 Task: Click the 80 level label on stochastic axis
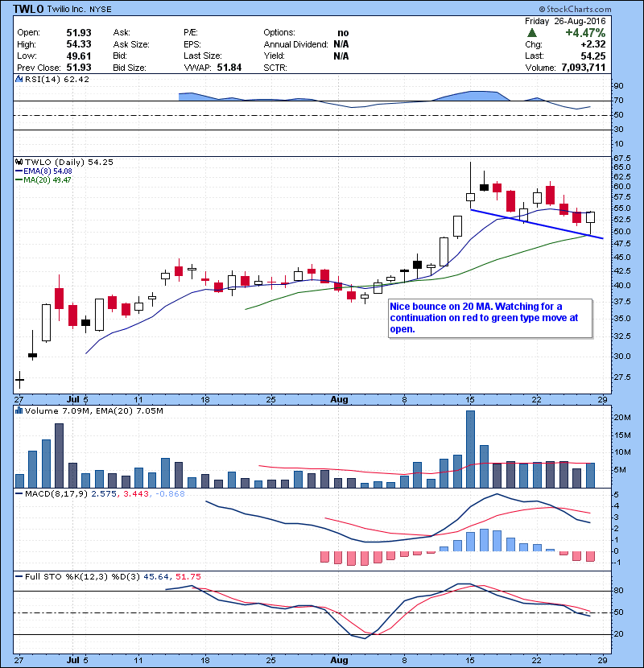pos(618,591)
